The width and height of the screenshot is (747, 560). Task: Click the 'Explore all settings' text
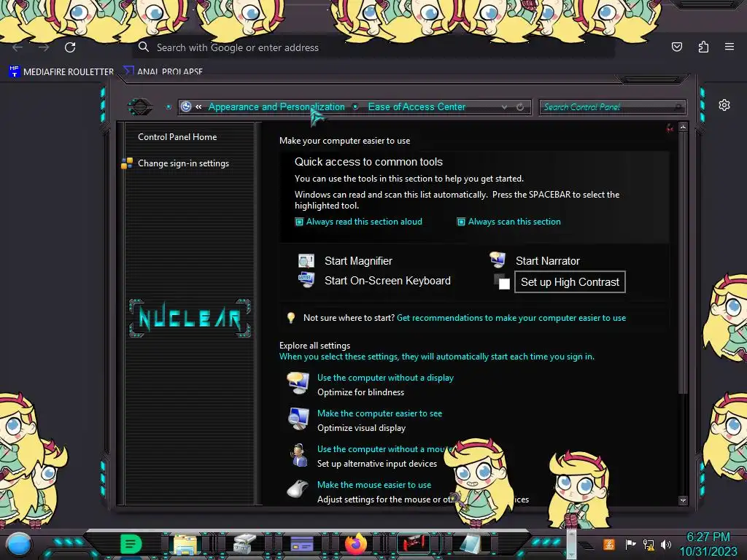coord(314,346)
